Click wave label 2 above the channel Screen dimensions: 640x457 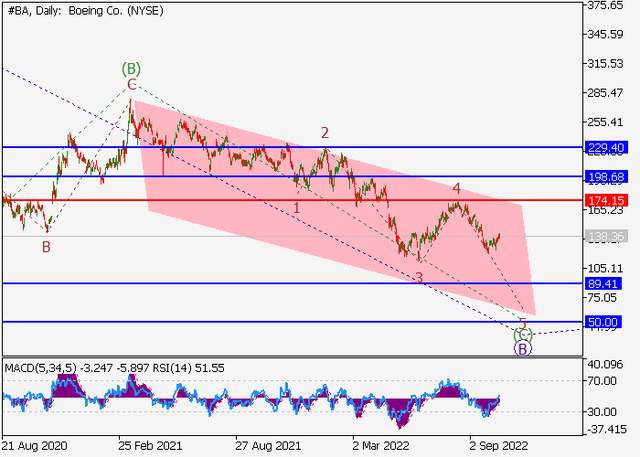(325, 132)
